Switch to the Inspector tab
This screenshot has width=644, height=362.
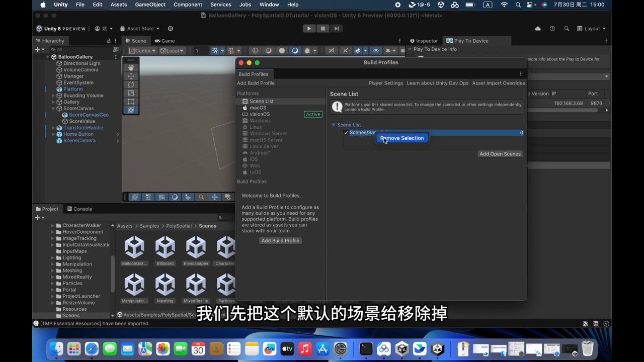(x=424, y=41)
